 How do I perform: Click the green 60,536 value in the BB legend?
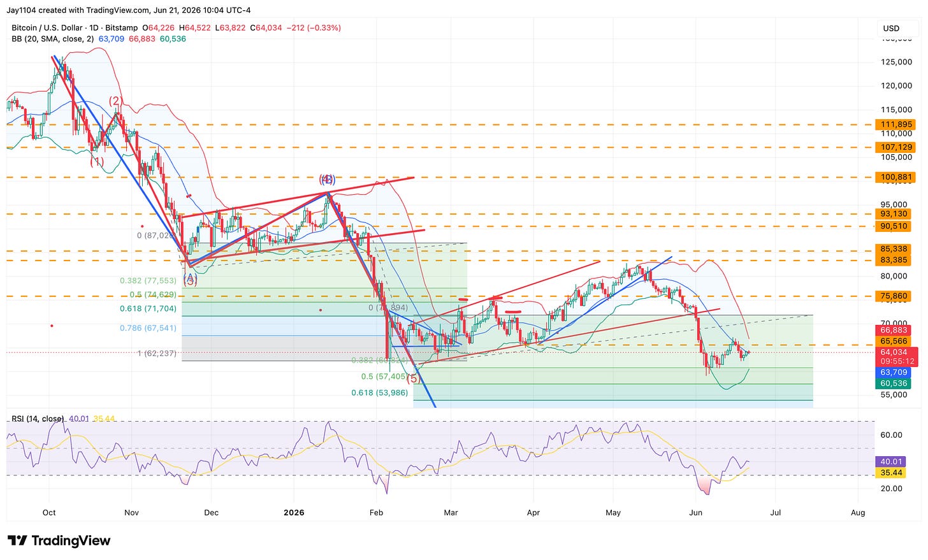pos(173,39)
